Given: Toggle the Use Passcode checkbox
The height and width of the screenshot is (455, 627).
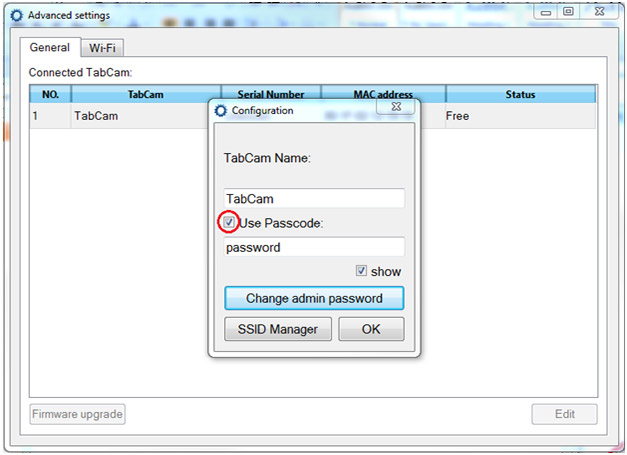Looking at the screenshot, I should click(x=229, y=222).
